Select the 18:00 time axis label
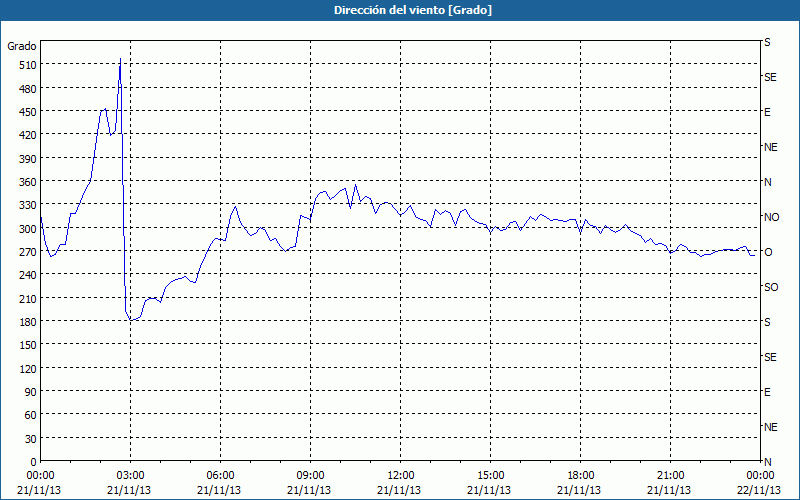Image resolution: width=800 pixels, height=500 pixels. click(581, 476)
